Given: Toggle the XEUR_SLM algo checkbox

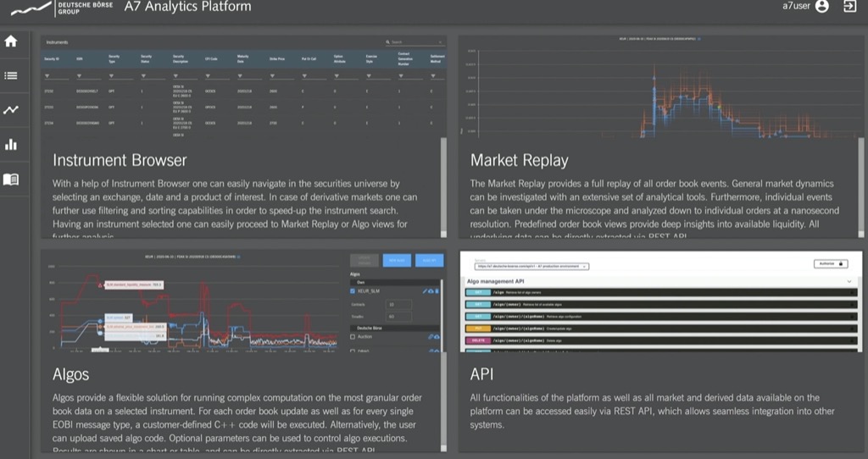Looking at the screenshot, I should (353, 291).
